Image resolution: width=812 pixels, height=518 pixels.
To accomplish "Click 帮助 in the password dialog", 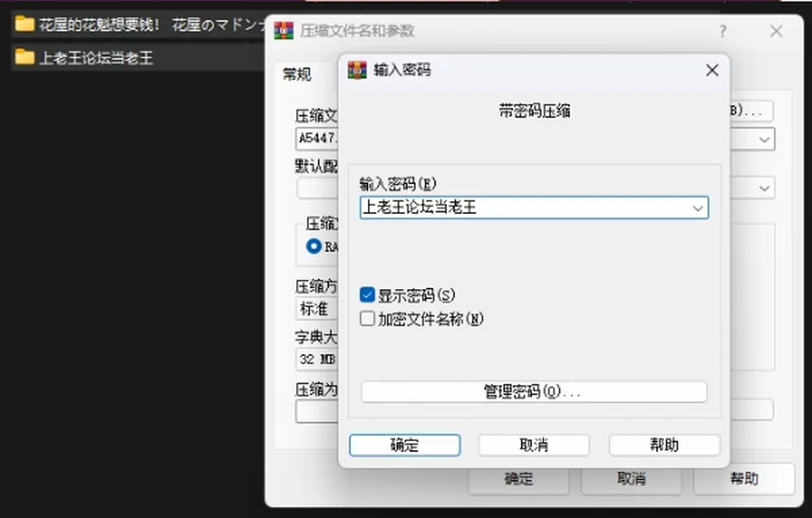I will (665, 445).
